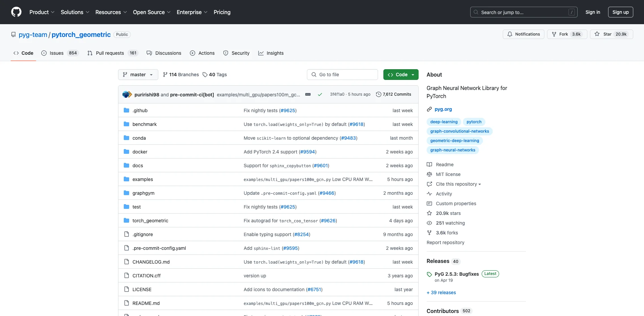Click the 7,612 Commits link
Viewport: 644px width, 316px height.
coord(393,94)
